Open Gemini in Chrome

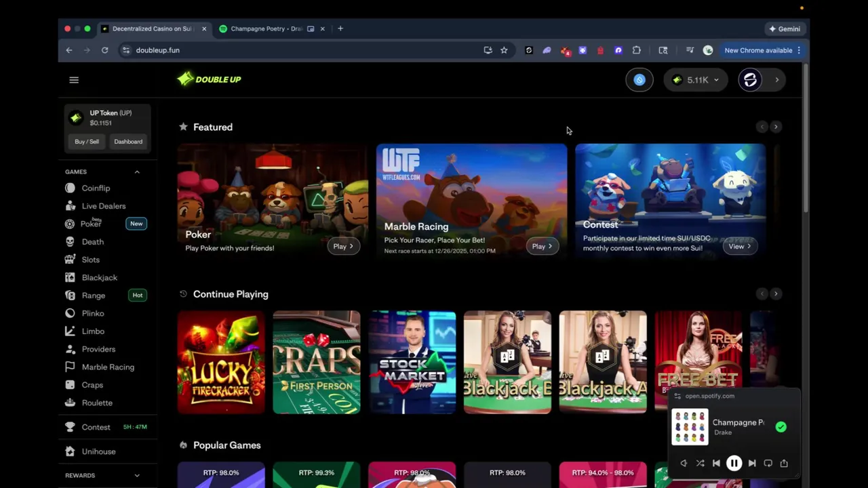[x=785, y=28]
